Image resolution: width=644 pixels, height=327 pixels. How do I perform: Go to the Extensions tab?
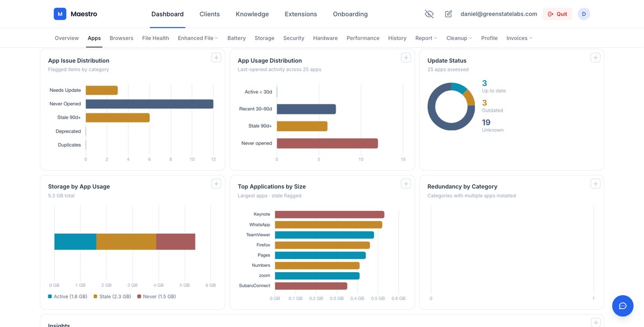click(301, 14)
